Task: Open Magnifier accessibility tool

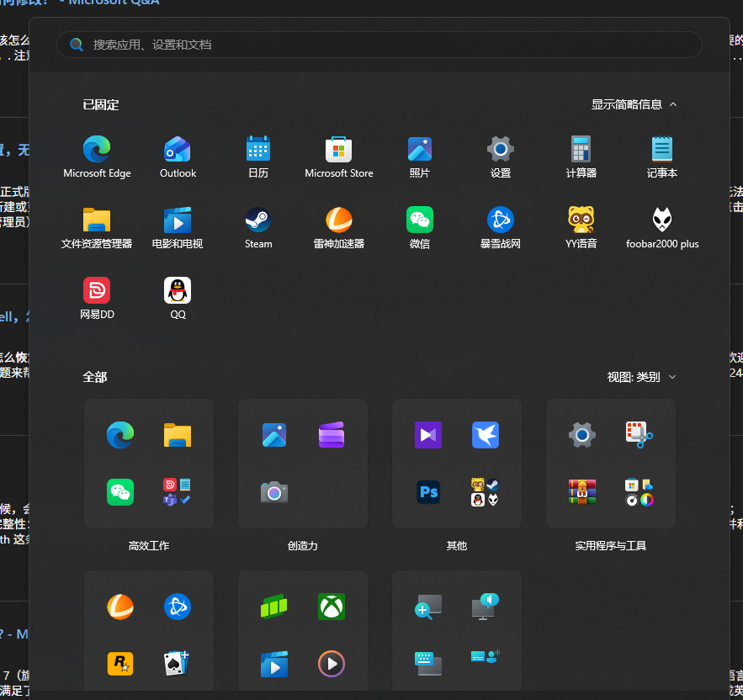Action: coord(428,607)
